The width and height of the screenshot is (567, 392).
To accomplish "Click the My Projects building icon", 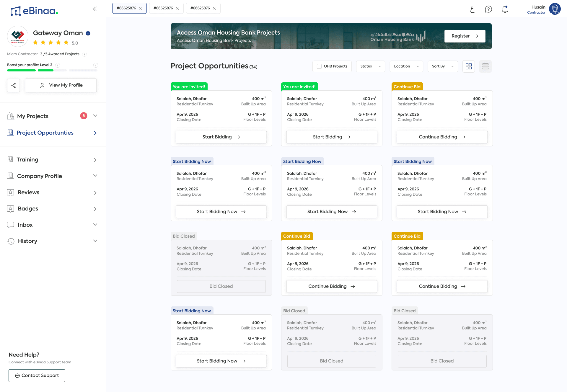I will 11,116.
